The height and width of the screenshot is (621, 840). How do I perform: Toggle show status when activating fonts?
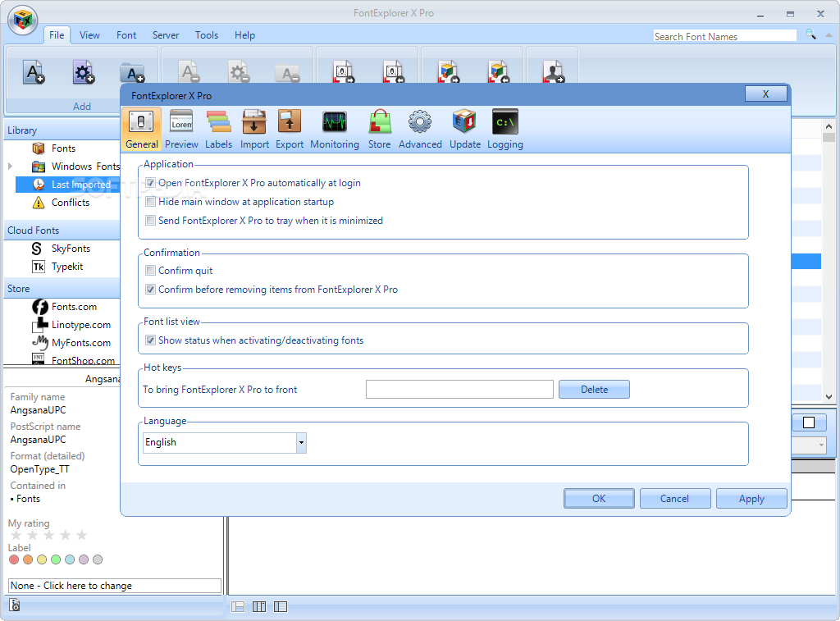pos(151,340)
